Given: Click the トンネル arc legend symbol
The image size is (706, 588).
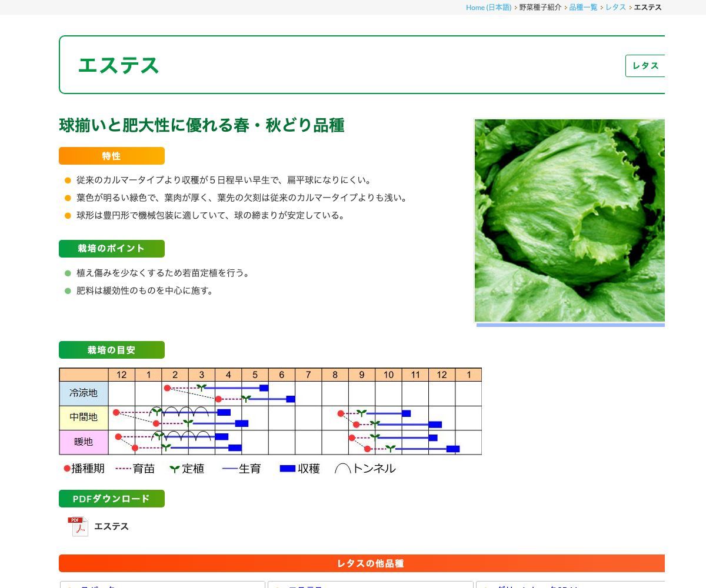Looking at the screenshot, I should coord(344,469).
